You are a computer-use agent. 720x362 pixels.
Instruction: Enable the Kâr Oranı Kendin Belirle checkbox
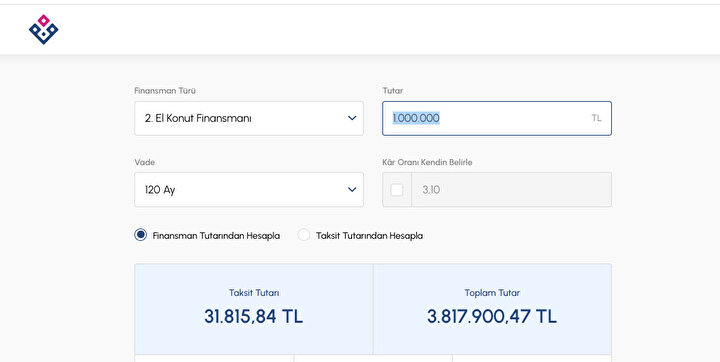(397, 190)
